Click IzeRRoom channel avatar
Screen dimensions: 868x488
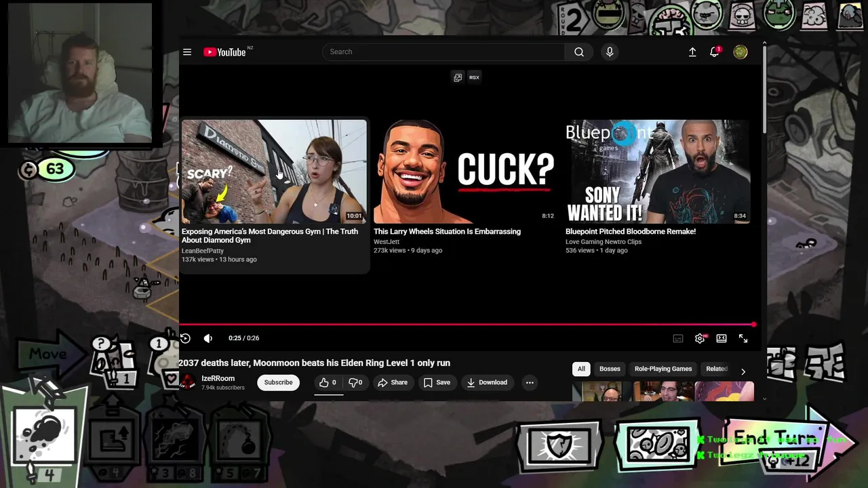click(x=188, y=382)
